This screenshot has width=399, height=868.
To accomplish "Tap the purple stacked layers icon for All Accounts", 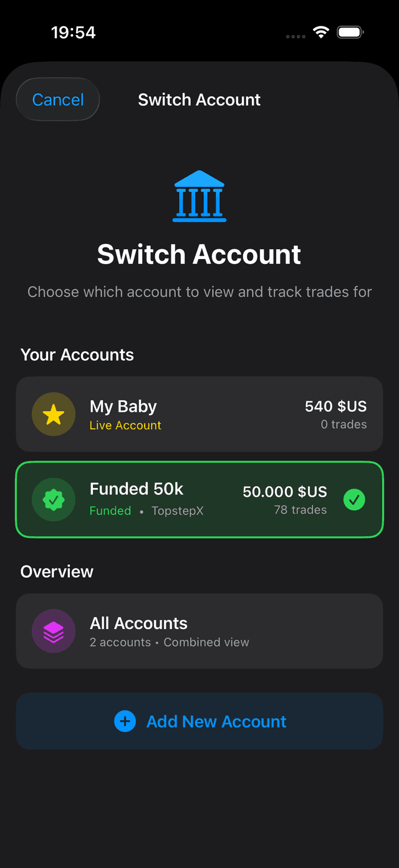I will 54,631.
